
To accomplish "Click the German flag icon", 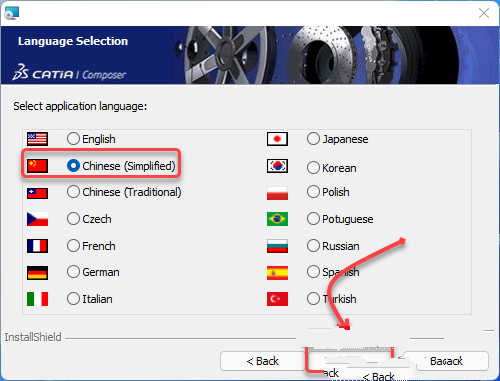I will (37, 272).
